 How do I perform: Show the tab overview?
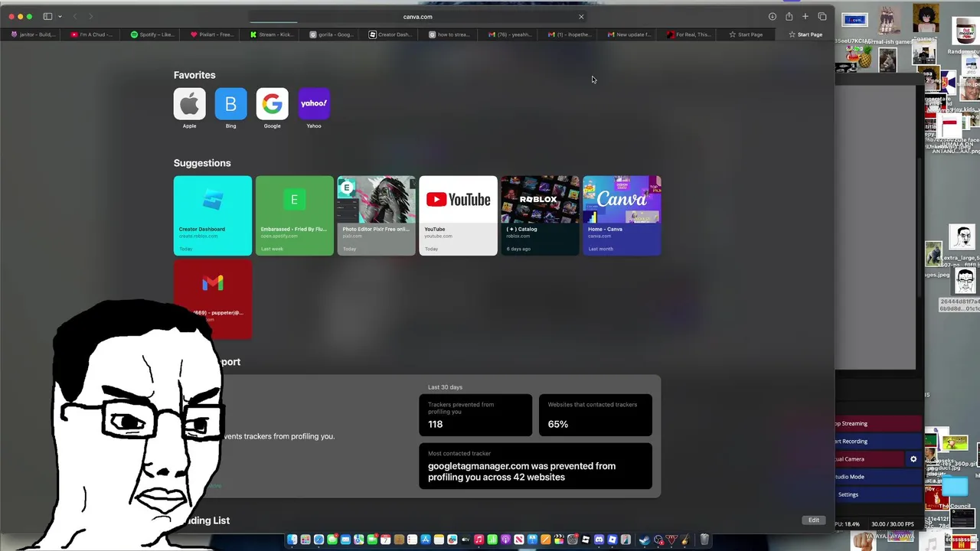tap(822, 16)
